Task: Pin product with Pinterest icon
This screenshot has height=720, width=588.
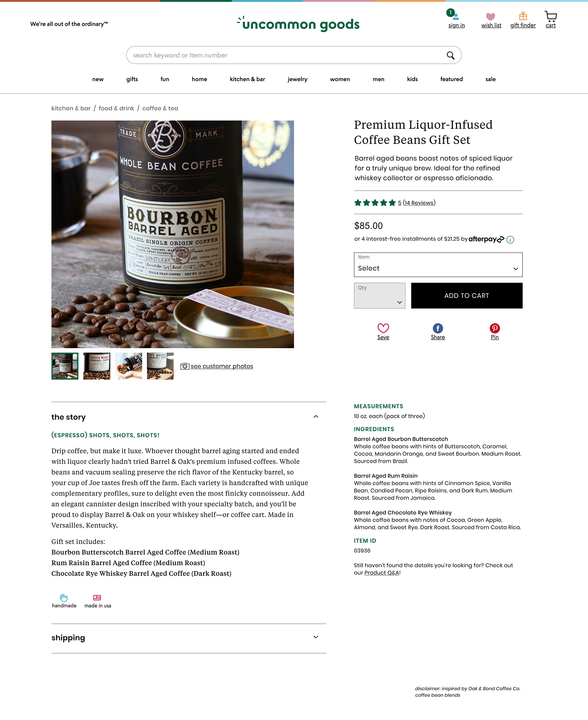Action: [495, 328]
